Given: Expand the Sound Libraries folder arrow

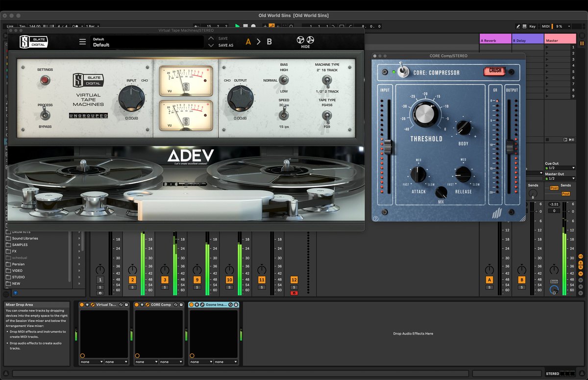Looking at the screenshot, I should [x=79, y=238].
